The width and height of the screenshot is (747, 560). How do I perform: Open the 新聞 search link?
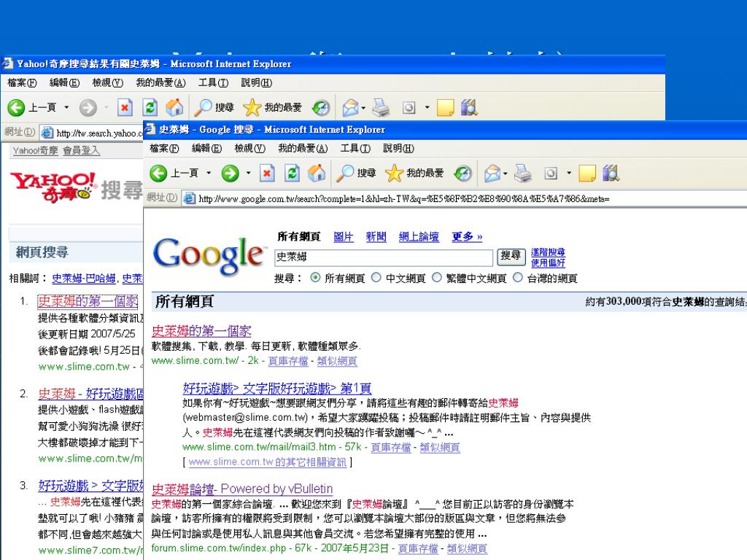[x=376, y=237]
